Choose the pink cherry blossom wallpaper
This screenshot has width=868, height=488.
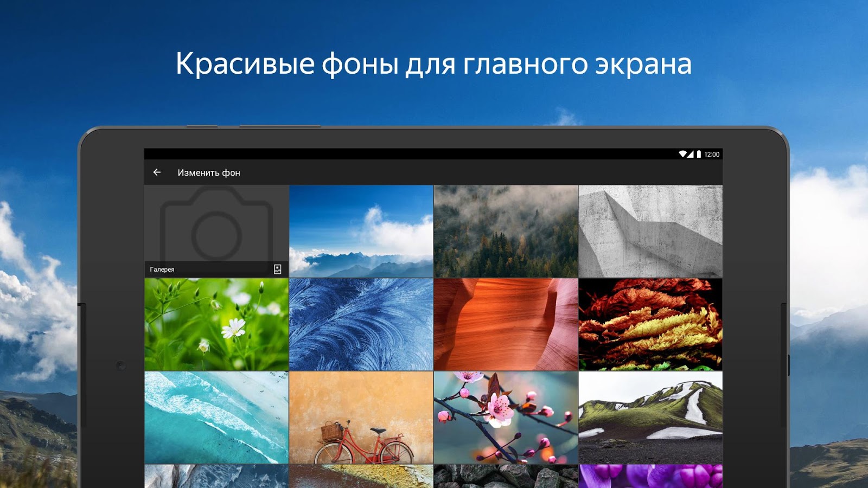pyautogui.click(x=506, y=418)
